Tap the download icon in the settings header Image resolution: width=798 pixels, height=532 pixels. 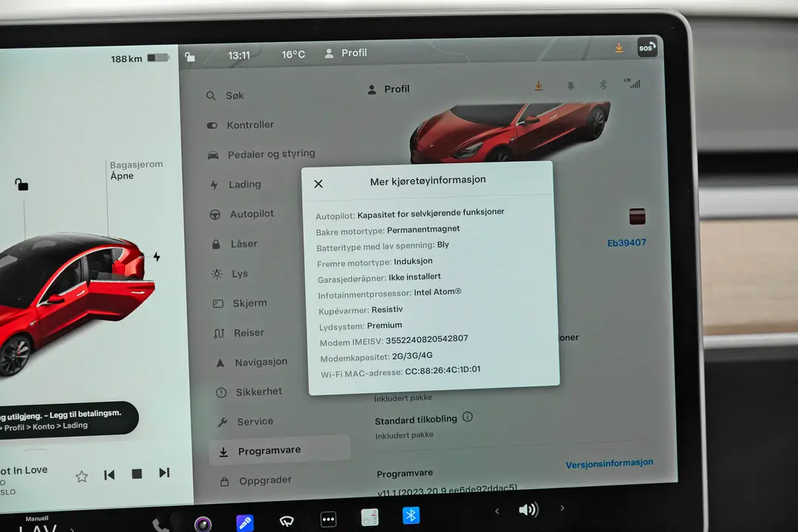(x=539, y=86)
